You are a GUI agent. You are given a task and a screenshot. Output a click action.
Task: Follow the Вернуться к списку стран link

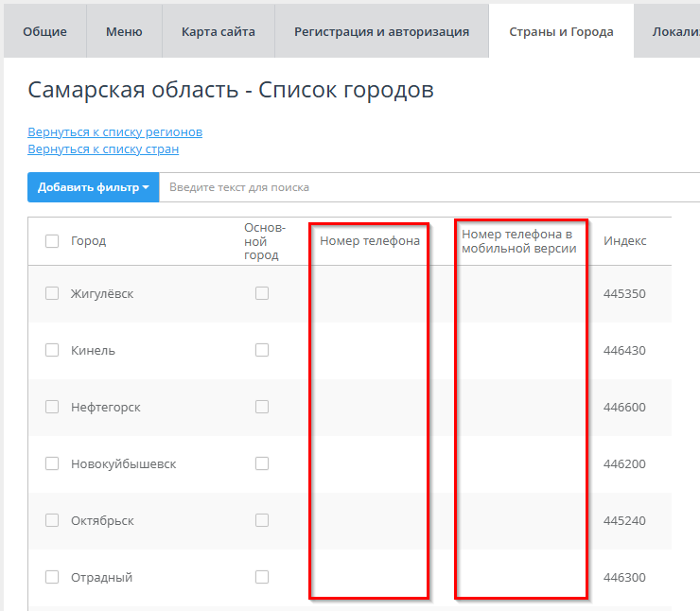point(103,148)
